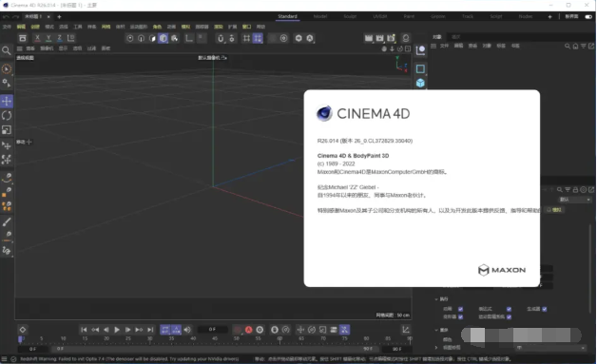Step to the previous frame
Viewport: 597px width, 364px height.
(x=106, y=330)
